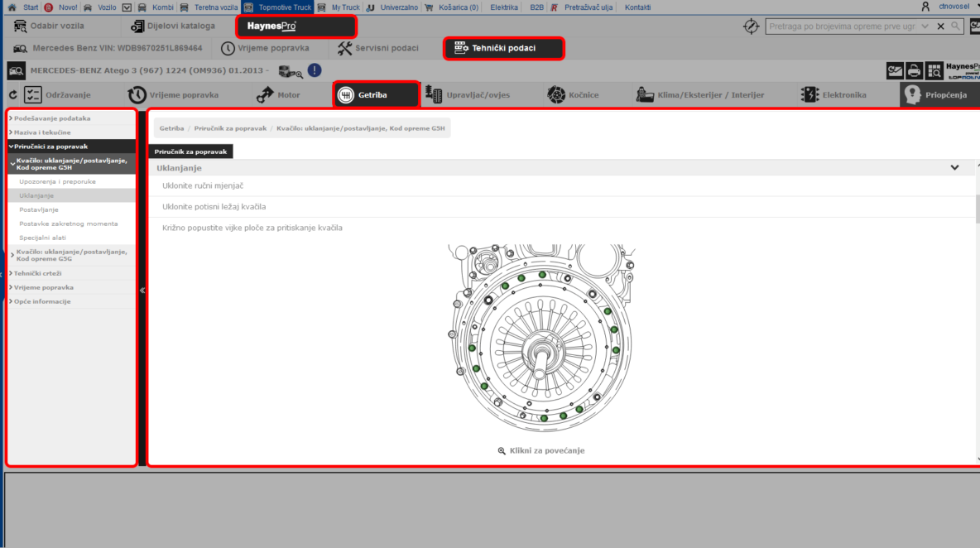Open Kontakti page

pos(637,7)
